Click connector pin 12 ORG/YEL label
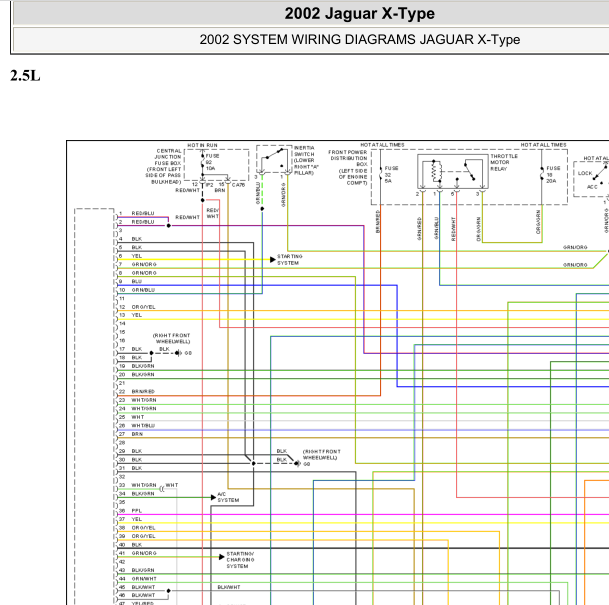609x605 pixels. point(143,307)
